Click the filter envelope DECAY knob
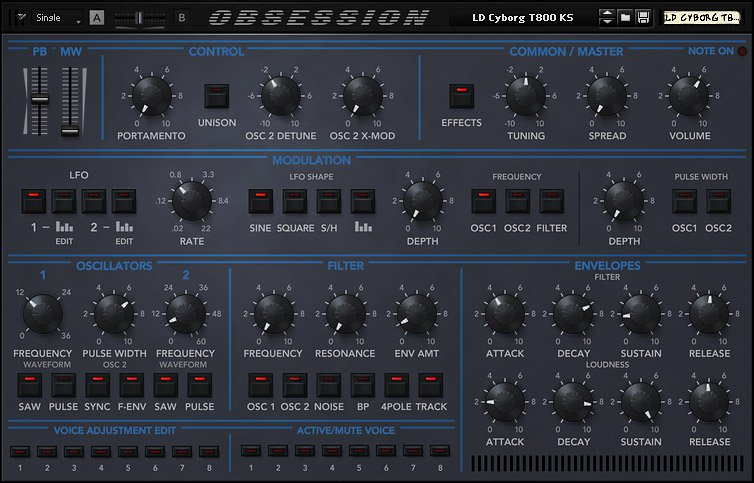The height and width of the screenshot is (483, 754). tap(573, 314)
